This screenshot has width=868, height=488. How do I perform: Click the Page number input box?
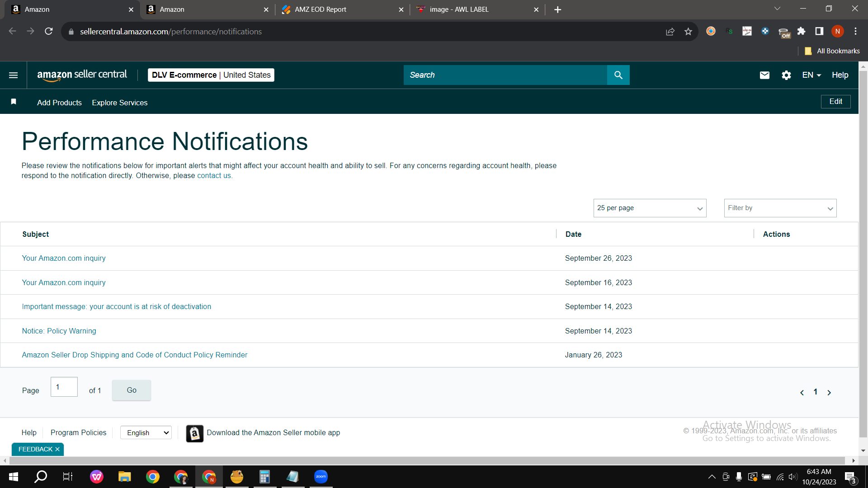click(x=64, y=387)
